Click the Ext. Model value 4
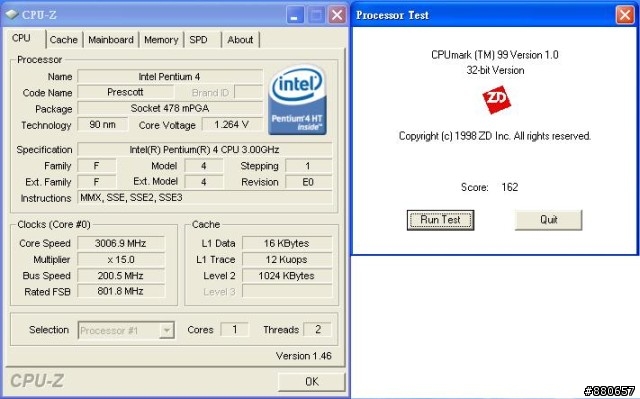 [x=204, y=182]
